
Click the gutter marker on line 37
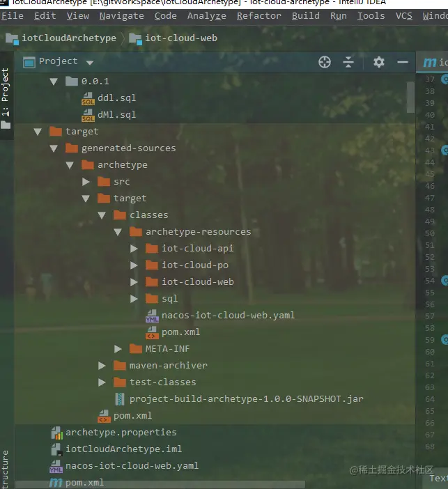pos(445,79)
